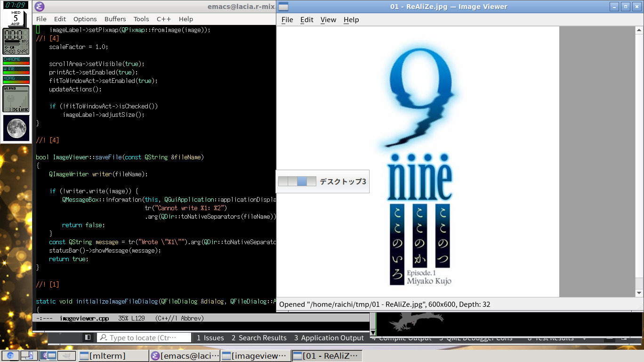Click the Type to locate search field
Image resolution: width=644 pixels, height=362 pixels.
tap(144, 337)
